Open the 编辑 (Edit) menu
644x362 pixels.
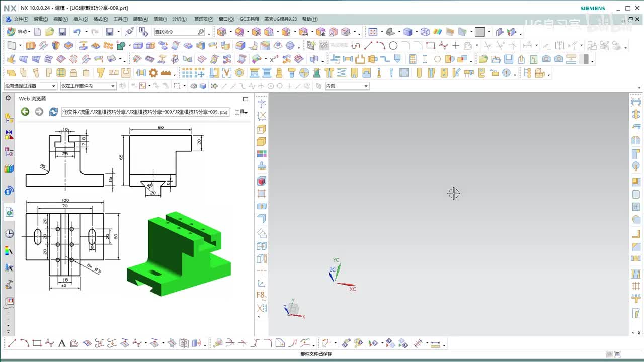(41, 19)
